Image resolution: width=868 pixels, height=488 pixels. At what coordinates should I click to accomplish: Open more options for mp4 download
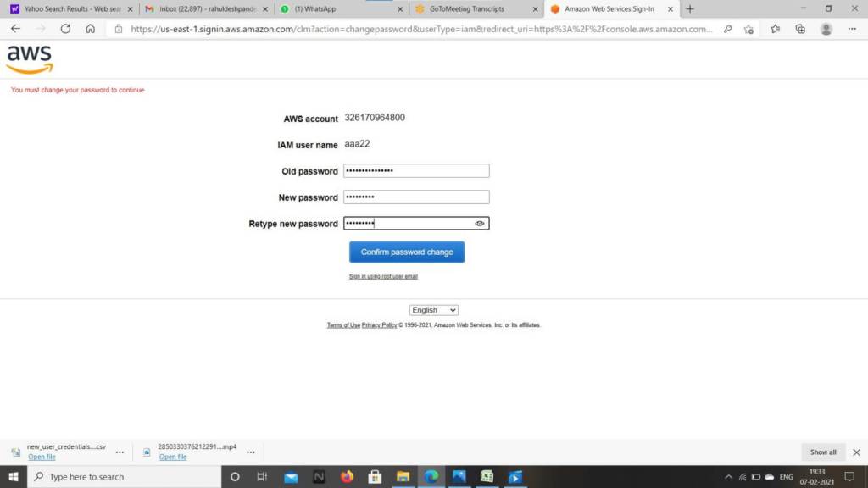pyautogui.click(x=251, y=452)
